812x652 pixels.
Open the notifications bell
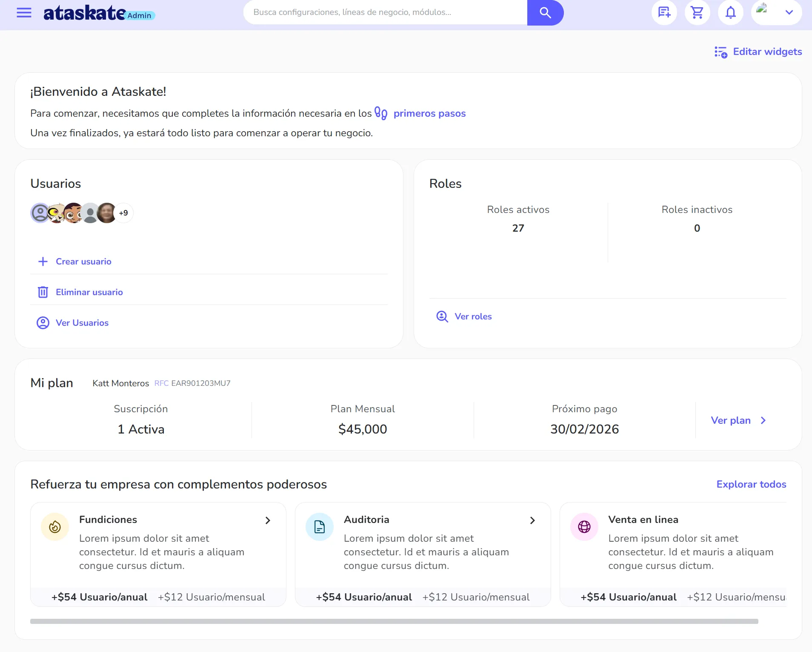[x=730, y=12]
